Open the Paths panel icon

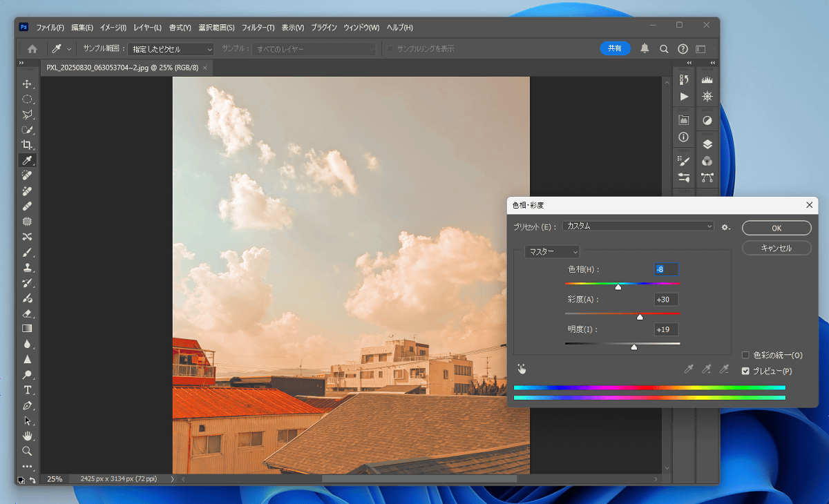click(707, 177)
